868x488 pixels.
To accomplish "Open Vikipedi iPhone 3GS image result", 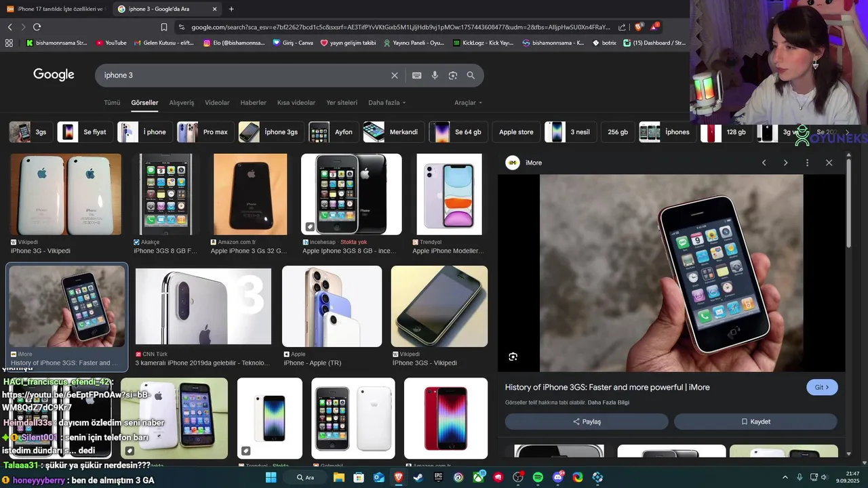I will 439,306.
